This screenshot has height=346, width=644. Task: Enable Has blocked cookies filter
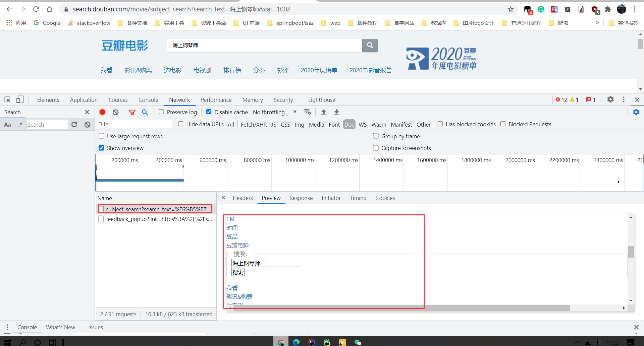[440, 124]
